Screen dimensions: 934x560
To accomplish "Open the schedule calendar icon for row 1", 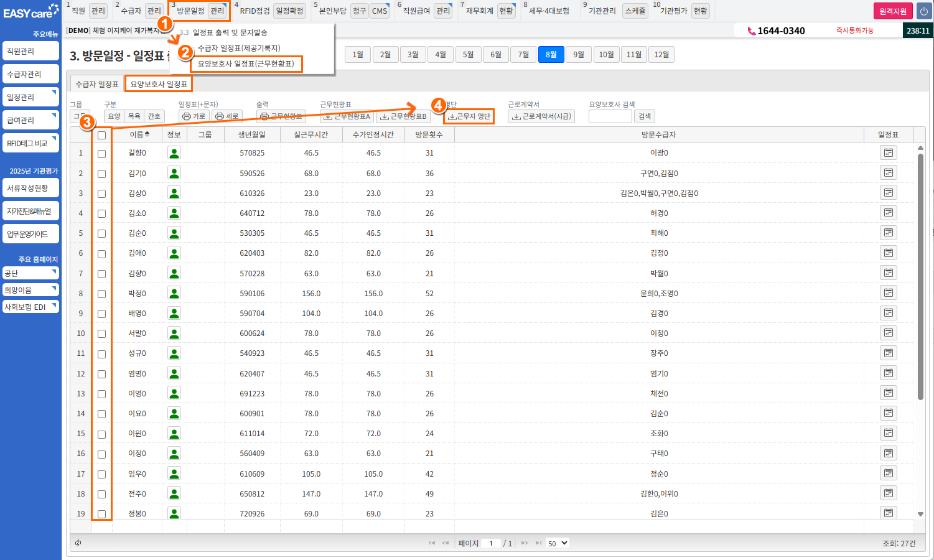I will [x=888, y=153].
